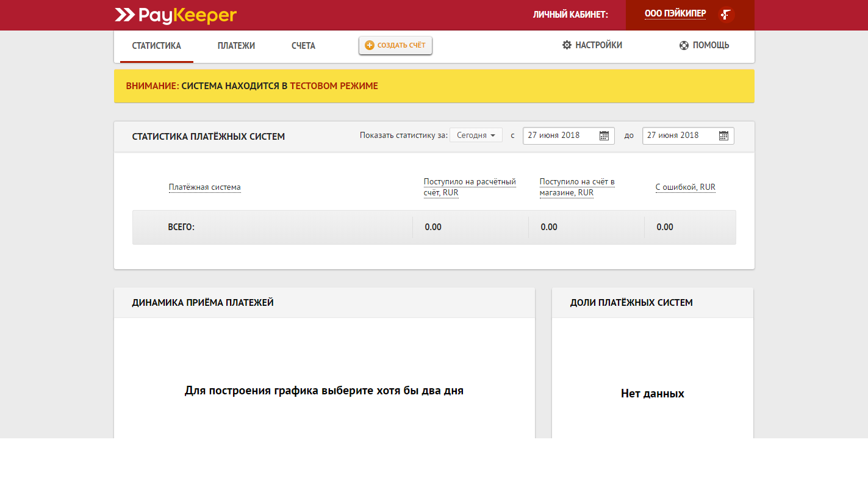Open the calendar icon for start date
868x492 pixels.
[x=603, y=136]
